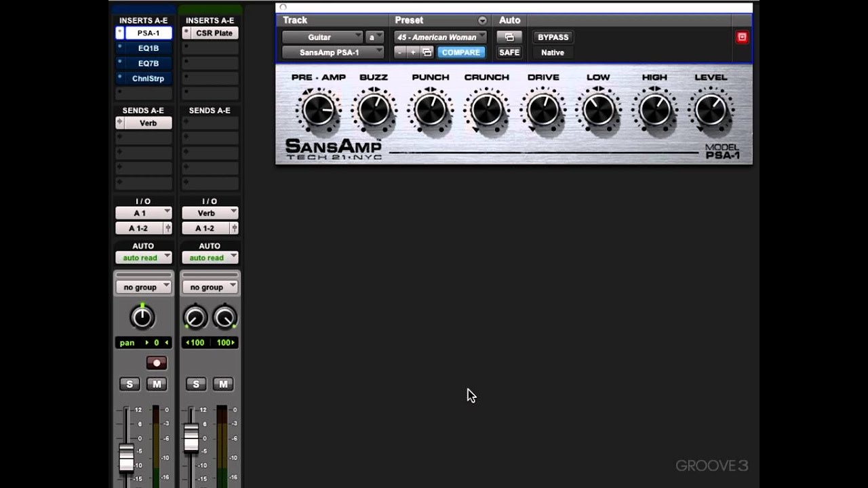This screenshot has height=488, width=868.
Task: Click the LEVEL knob
Action: 711,110
